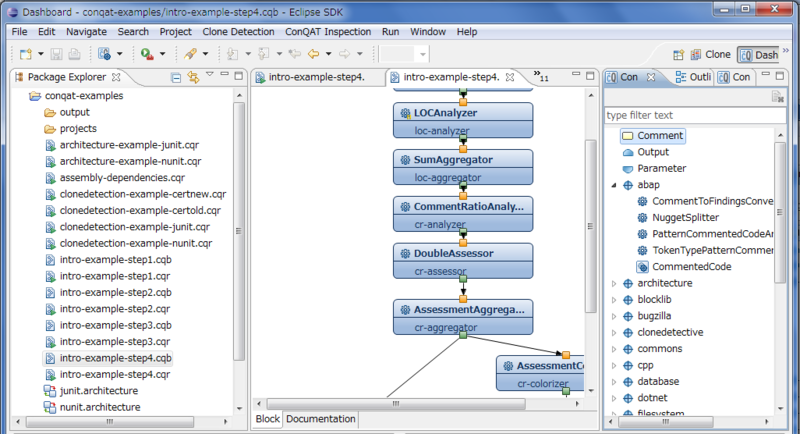Open the Window menu
Image resolution: width=800 pixels, height=434 pixels.
428,32
